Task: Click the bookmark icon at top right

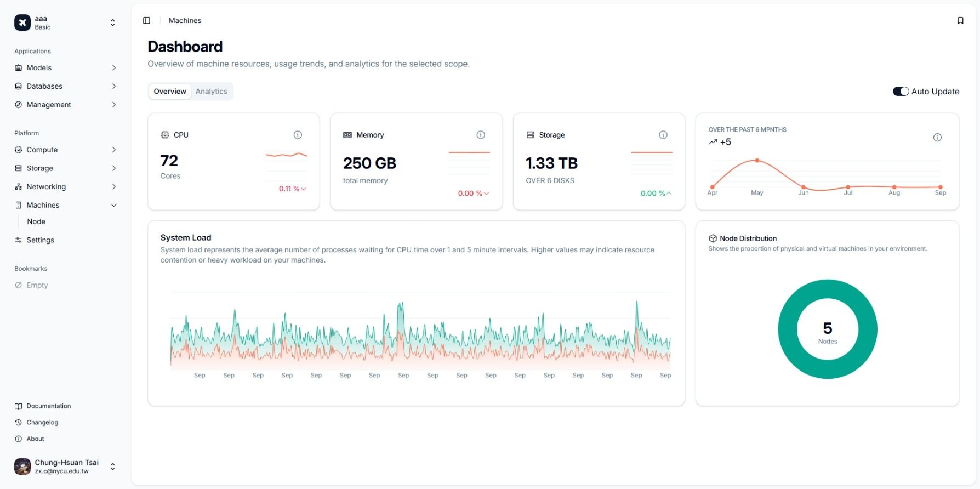Action: pyautogui.click(x=960, y=20)
